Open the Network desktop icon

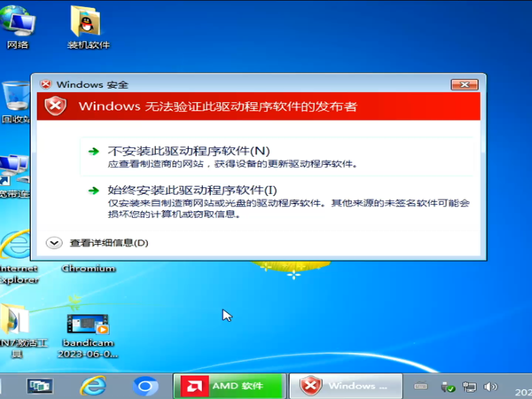18,27
